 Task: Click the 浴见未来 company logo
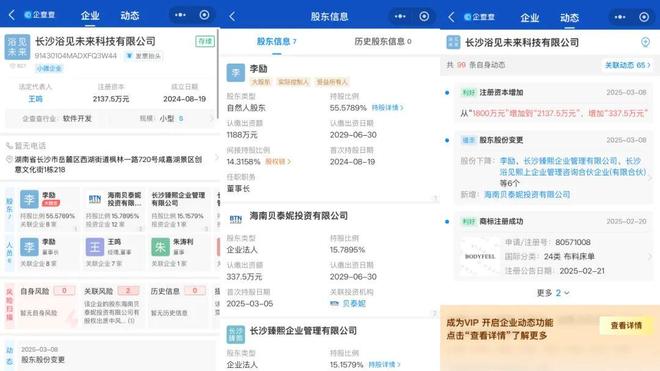click(x=17, y=47)
